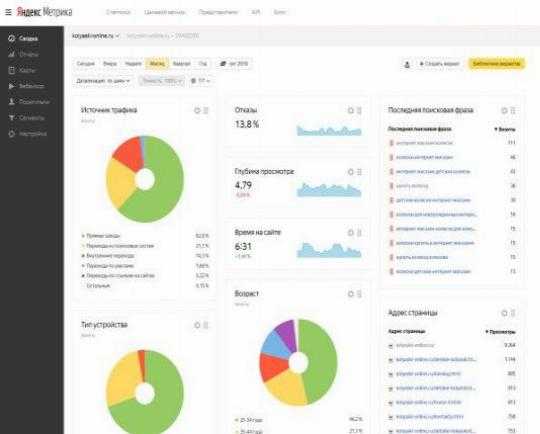Open Целевой звонок in the top navigation
Image resolution: width=540 pixels, height=434 pixels.
165,12
